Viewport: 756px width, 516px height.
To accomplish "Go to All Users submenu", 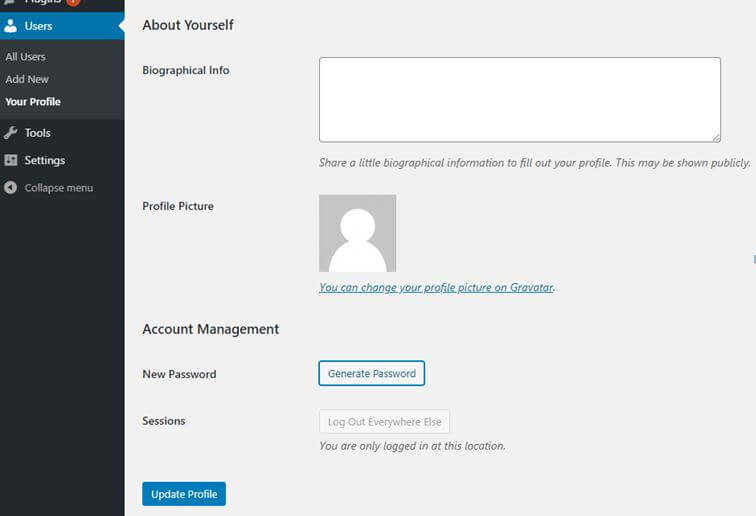I will [25, 57].
